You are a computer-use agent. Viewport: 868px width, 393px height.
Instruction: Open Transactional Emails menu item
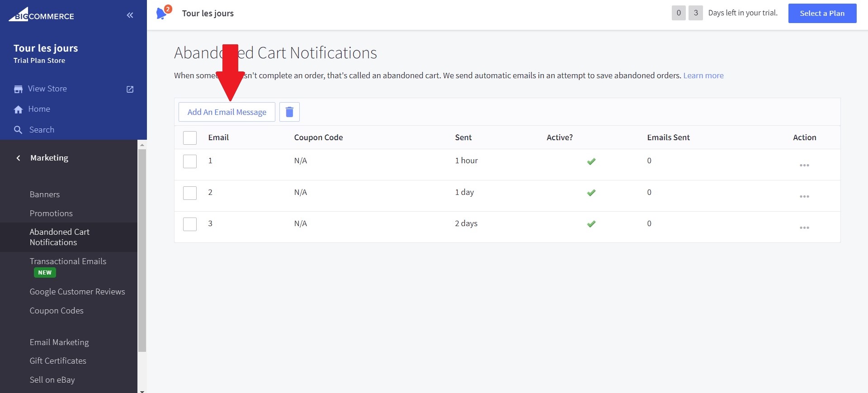(x=68, y=261)
